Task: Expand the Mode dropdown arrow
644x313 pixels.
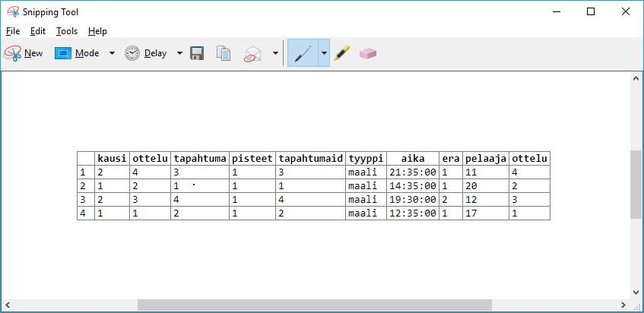Action: coord(112,53)
